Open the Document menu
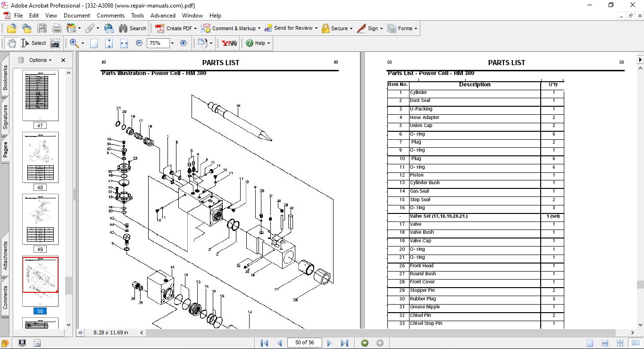644x349 pixels. click(77, 16)
